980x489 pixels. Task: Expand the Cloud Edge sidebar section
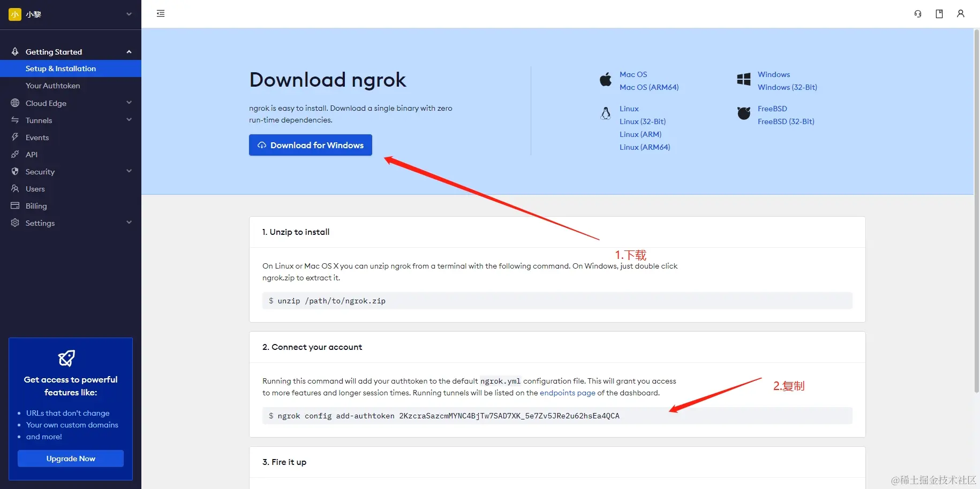[71, 103]
